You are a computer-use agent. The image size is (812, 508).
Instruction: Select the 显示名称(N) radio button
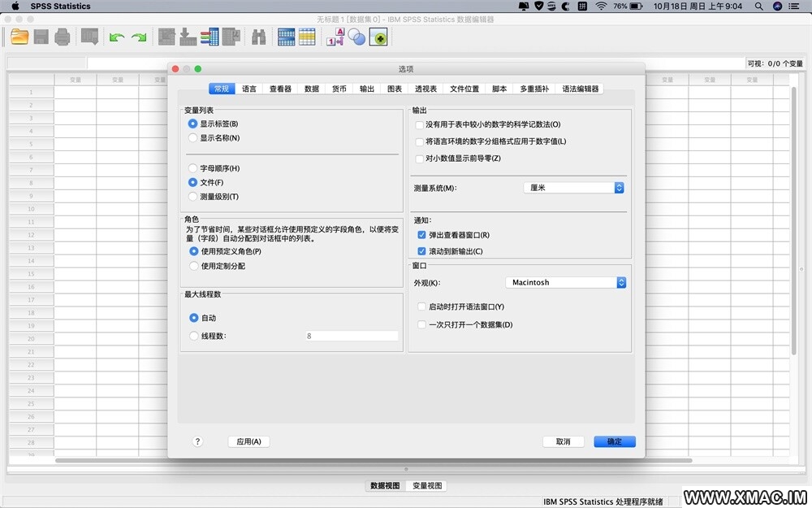tap(192, 138)
